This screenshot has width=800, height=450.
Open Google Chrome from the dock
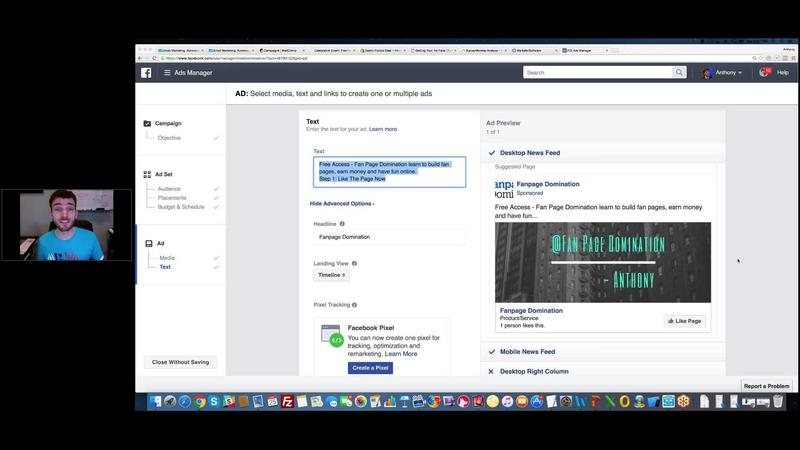[199, 402]
